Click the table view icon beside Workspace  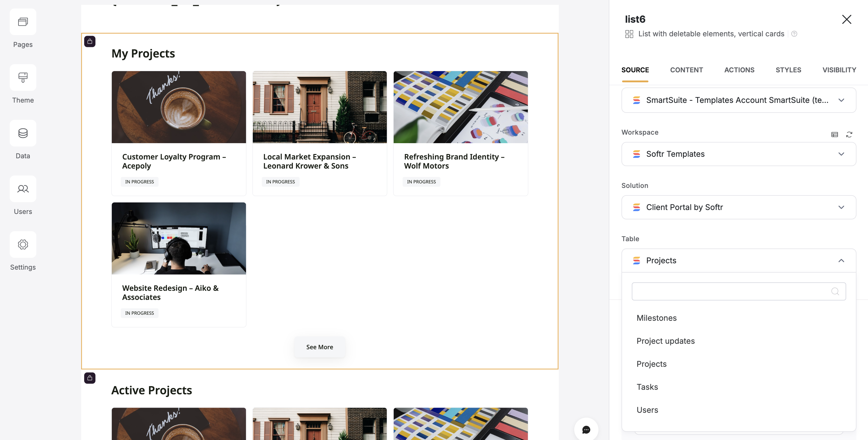tap(834, 135)
